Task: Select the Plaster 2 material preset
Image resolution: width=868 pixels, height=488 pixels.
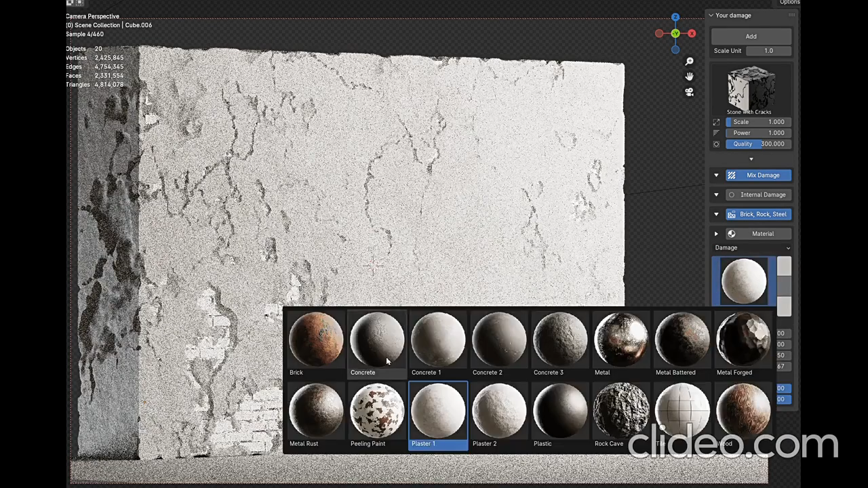Action: point(498,410)
